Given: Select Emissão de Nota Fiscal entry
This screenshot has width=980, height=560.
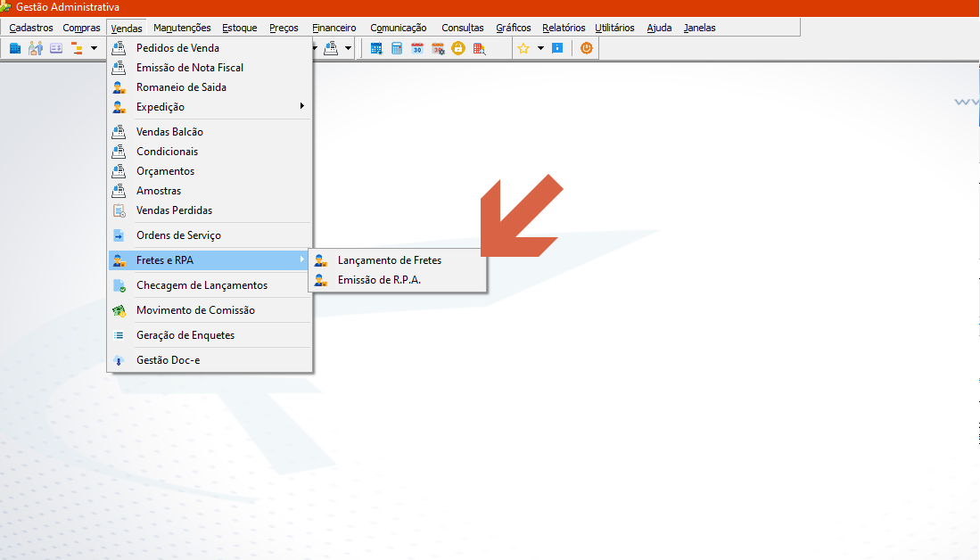Looking at the screenshot, I should (210, 68).
